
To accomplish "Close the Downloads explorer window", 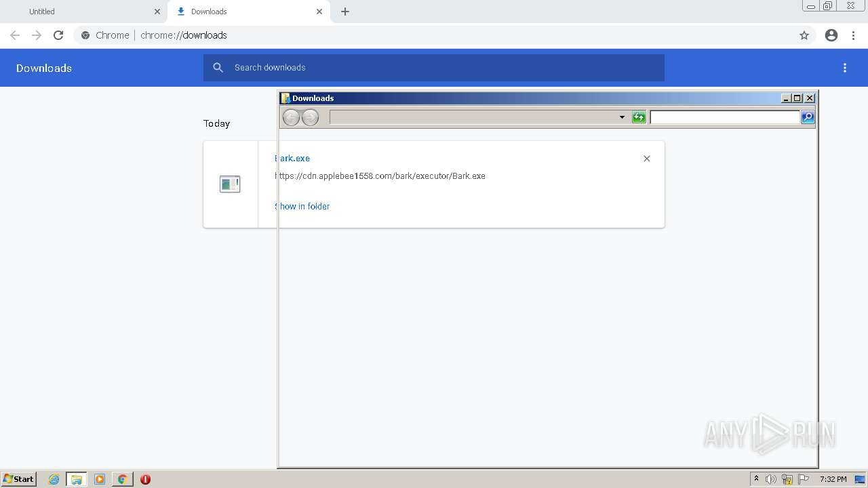I will (x=810, y=98).
